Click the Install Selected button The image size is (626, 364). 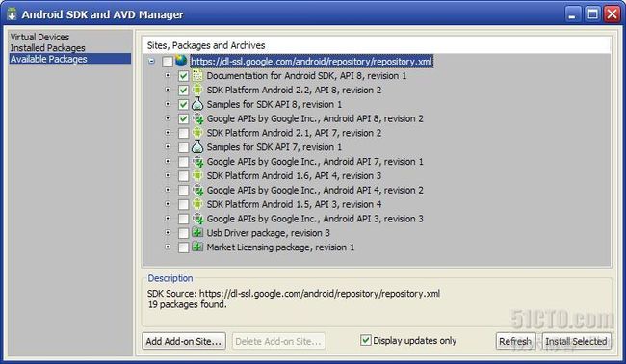coord(576,341)
